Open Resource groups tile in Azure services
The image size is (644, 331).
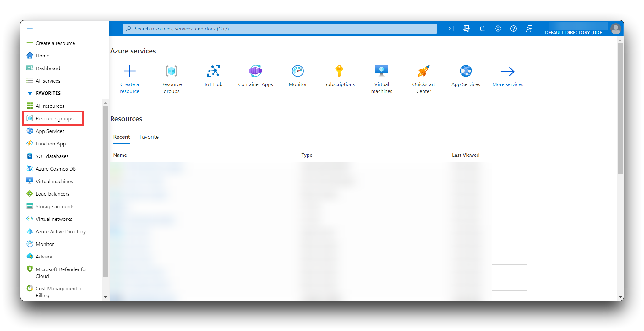pos(172,79)
